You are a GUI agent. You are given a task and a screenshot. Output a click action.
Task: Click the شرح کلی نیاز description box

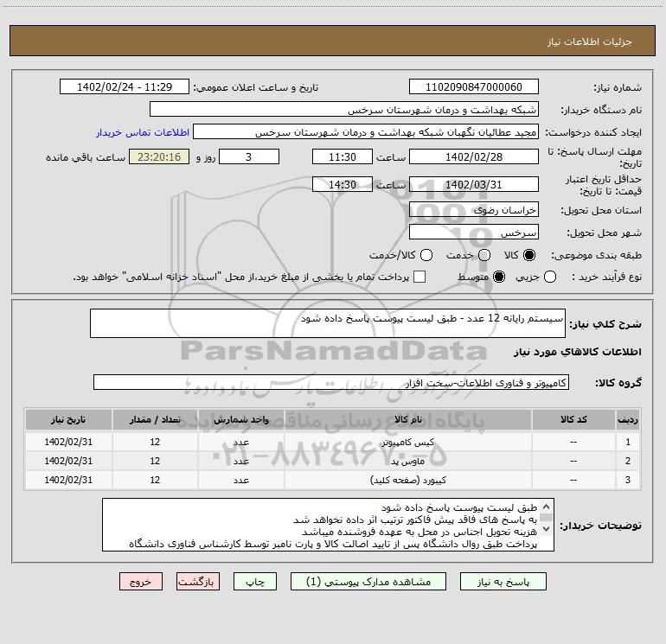point(328,323)
